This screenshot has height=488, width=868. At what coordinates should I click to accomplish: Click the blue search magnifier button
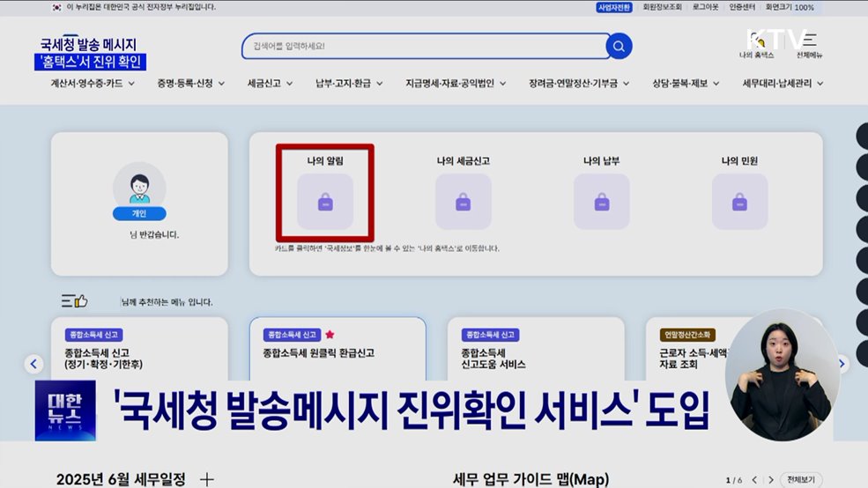point(619,46)
